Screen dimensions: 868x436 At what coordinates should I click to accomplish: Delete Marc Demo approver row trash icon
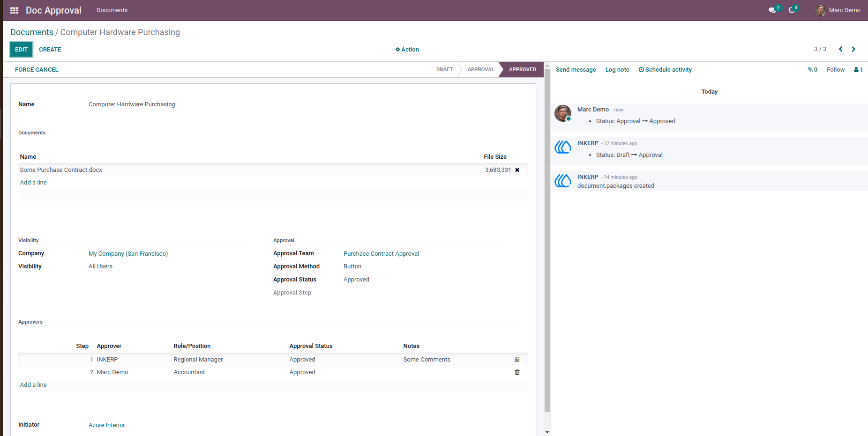click(x=517, y=372)
